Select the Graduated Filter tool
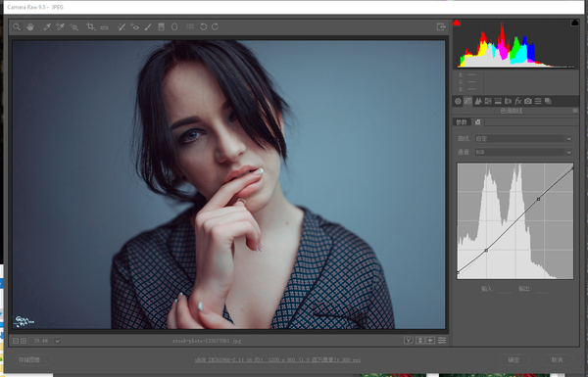 pos(162,26)
